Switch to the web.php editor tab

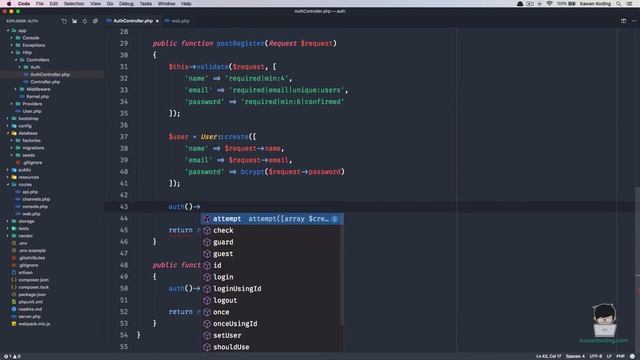click(x=177, y=21)
